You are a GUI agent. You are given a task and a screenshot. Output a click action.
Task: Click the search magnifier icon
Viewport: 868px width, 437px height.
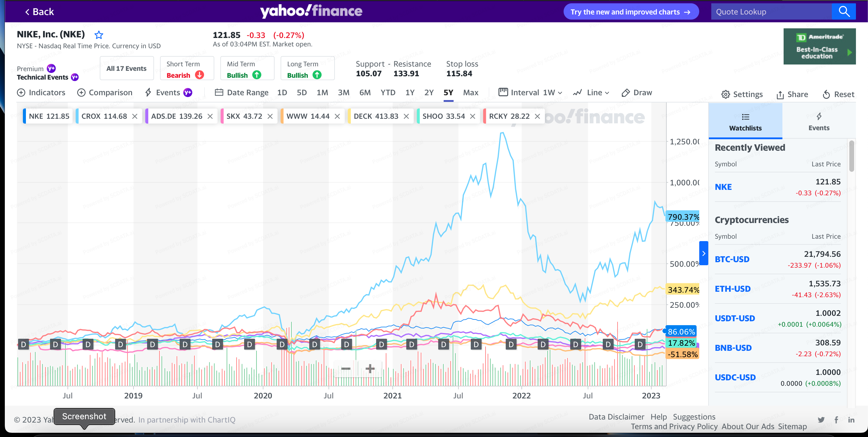(x=843, y=11)
